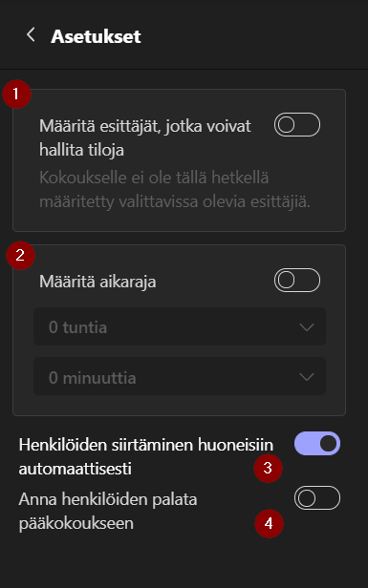Turn on Anna henkilöiden palata pääkokoukseen

[x=317, y=497]
